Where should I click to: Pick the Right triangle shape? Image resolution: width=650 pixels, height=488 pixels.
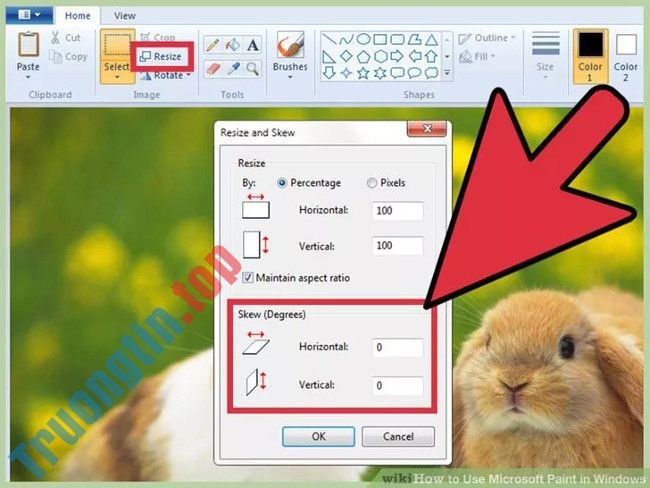pyautogui.click(x=329, y=56)
